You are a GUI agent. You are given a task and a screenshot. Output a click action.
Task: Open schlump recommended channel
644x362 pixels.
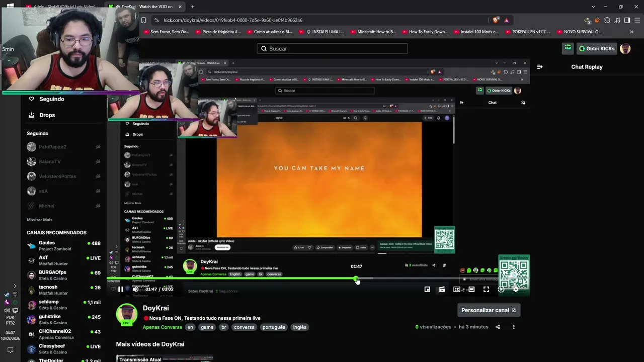(63, 305)
